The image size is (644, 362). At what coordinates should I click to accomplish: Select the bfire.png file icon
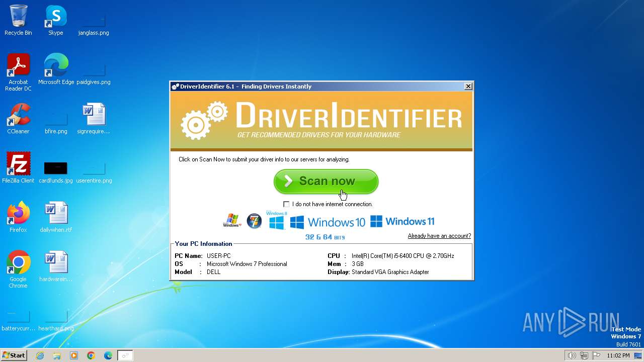56,119
